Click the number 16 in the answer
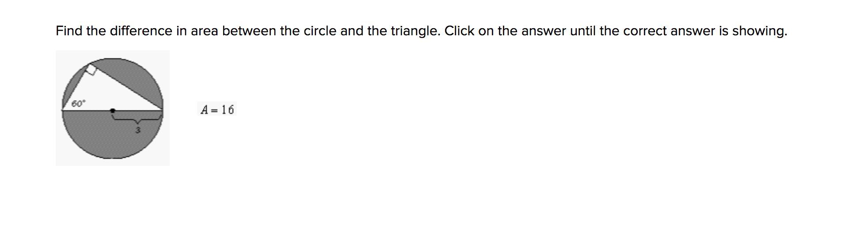This screenshot has width=868, height=240. [228, 109]
